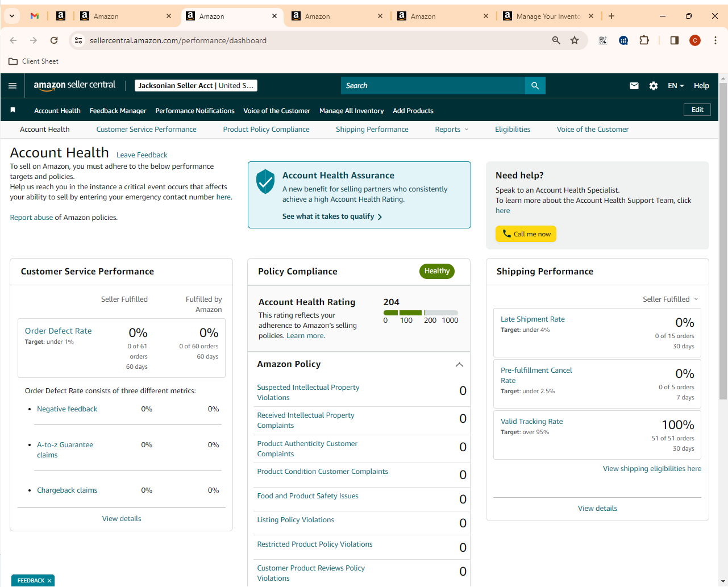Open the tab search dropdown arrow
Screen dimensions: 728x587
click(12, 16)
